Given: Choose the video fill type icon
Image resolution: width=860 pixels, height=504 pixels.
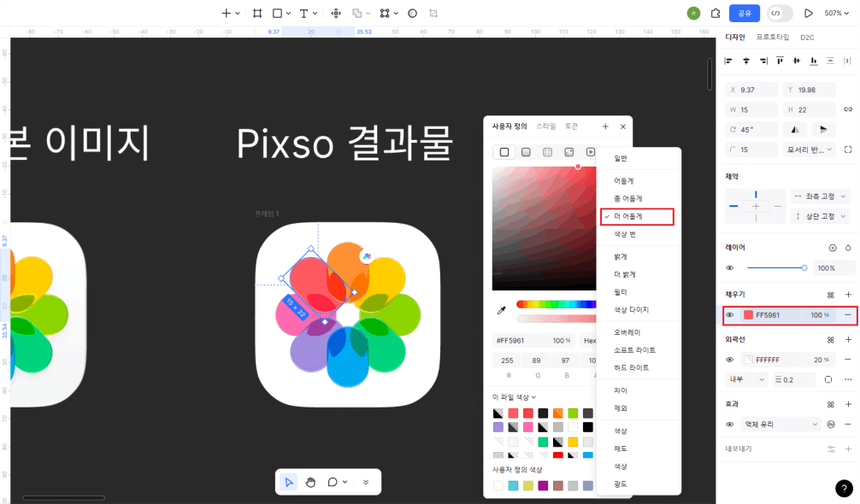Looking at the screenshot, I should [590, 152].
